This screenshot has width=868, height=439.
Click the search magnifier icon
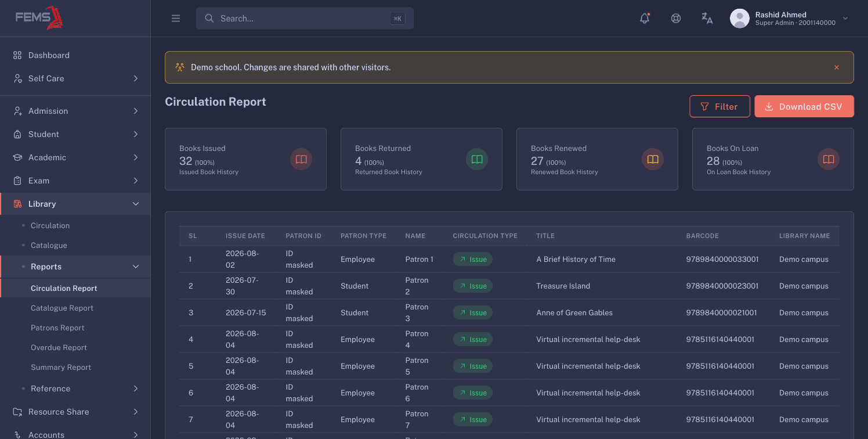209,19
